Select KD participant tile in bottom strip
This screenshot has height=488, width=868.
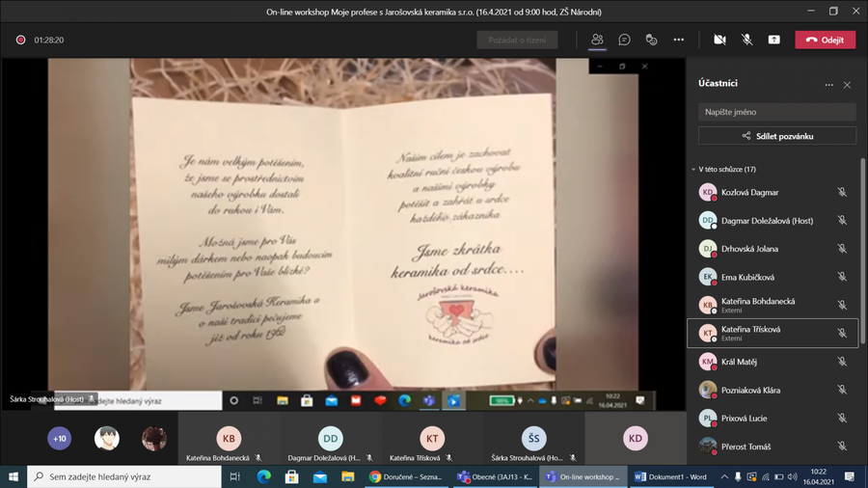click(x=635, y=438)
